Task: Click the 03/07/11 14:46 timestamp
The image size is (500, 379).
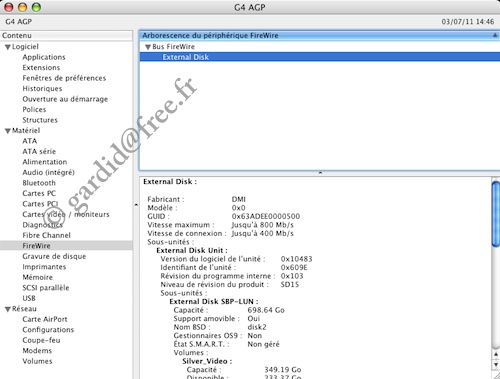Action: (x=468, y=22)
